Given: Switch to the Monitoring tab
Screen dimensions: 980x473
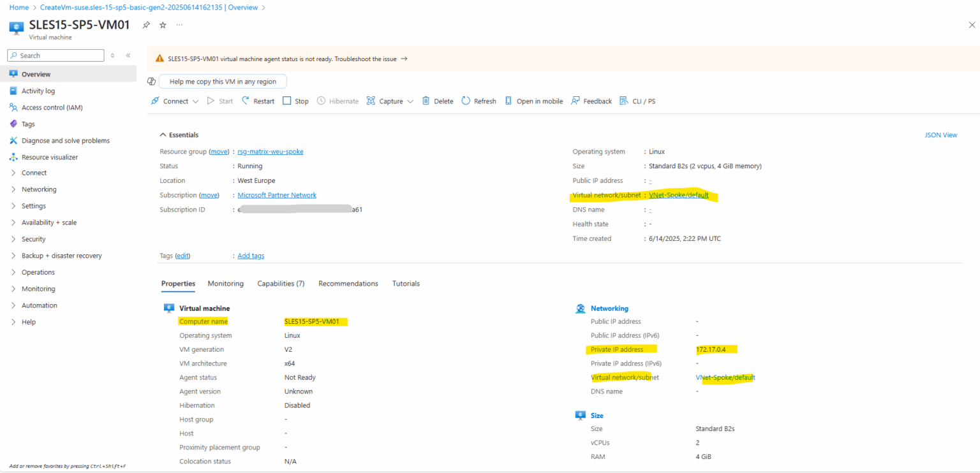Looking at the screenshot, I should 225,283.
